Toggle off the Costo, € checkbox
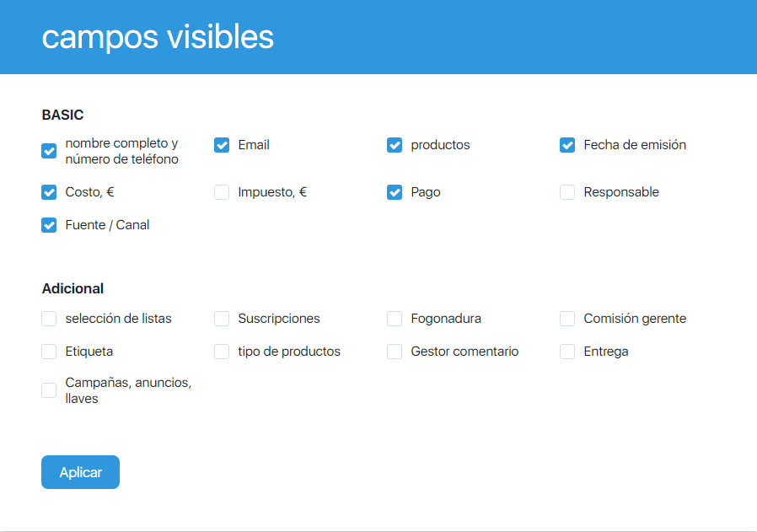The height and width of the screenshot is (532, 757). (x=49, y=192)
